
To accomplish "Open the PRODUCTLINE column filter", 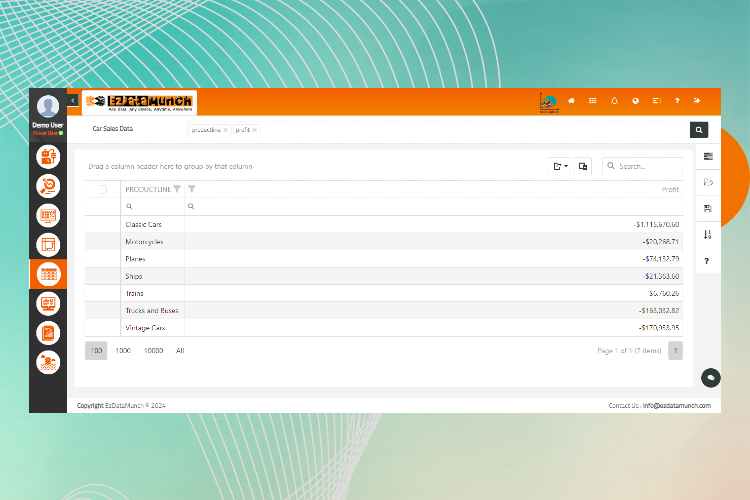I will 177,189.
